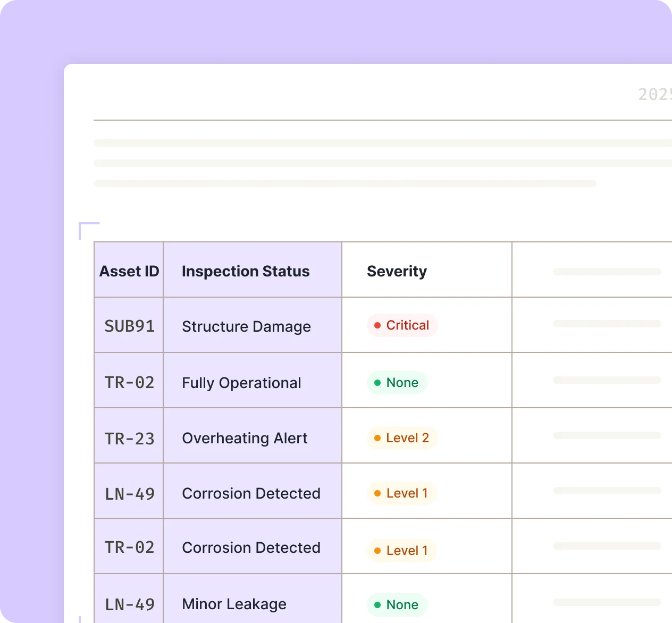This screenshot has height=623, width=672.
Task: Select the Inspection Status column header
Action: 246,271
